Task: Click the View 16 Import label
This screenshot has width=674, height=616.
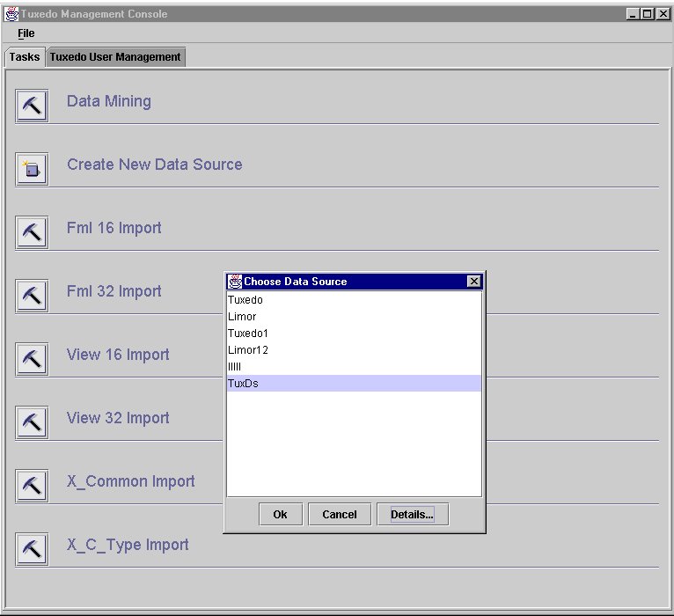Action: point(118,355)
